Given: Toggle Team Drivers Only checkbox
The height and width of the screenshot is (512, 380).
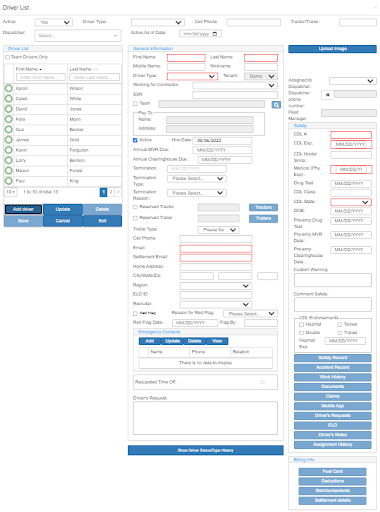Looking at the screenshot, I should pos(7,57).
